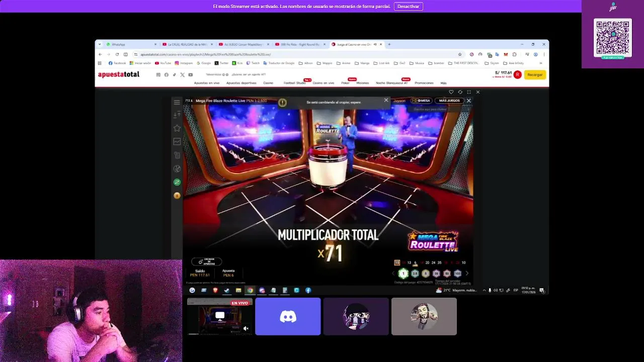644x362 pixels.
Task: Open the Poker menu item
Action: tap(345, 83)
